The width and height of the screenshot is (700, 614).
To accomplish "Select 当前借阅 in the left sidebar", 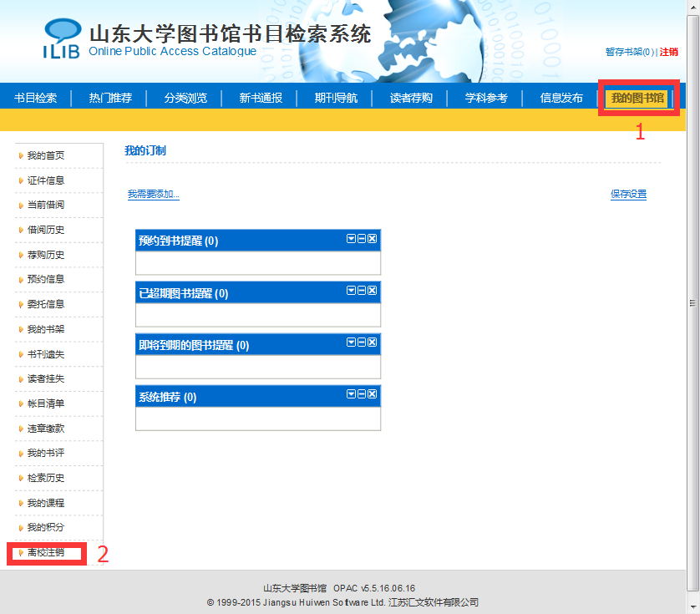I will point(45,205).
